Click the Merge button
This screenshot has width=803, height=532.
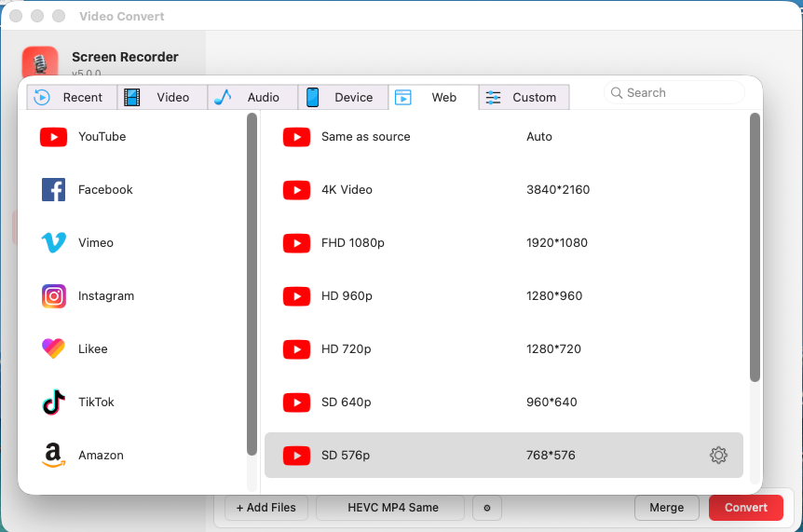coord(667,508)
